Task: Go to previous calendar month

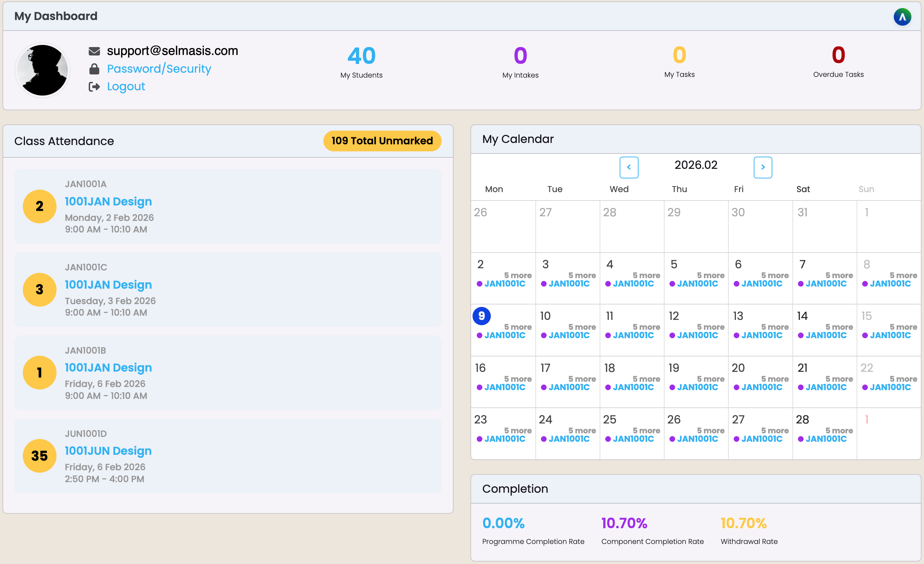Action: pyautogui.click(x=628, y=167)
